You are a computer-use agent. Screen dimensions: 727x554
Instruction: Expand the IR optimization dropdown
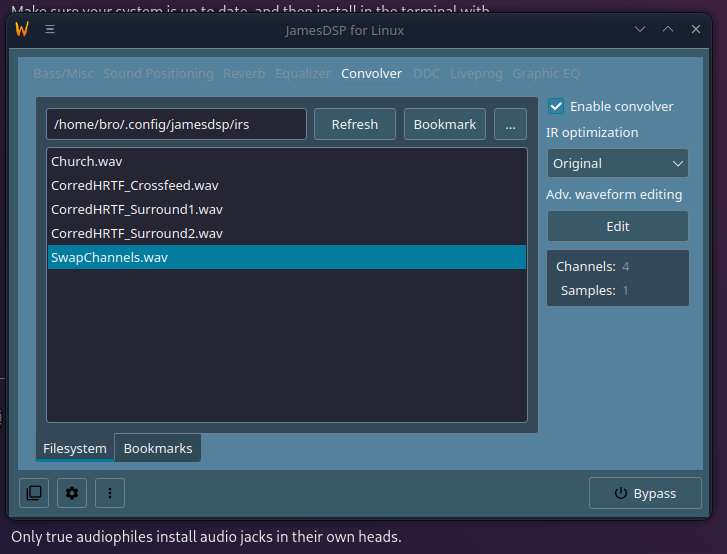coord(617,163)
